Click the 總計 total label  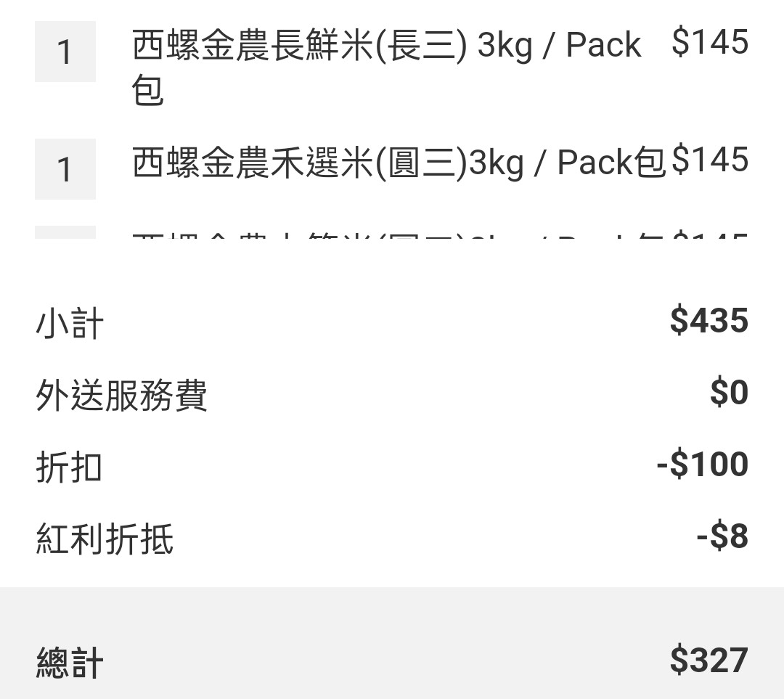click(70, 663)
